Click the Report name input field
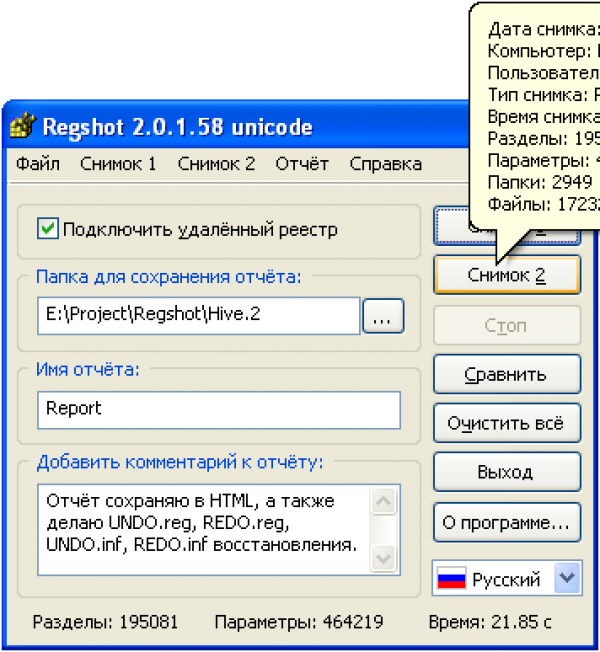The height and width of the screenshot is (652, 600). click(219, 410)
